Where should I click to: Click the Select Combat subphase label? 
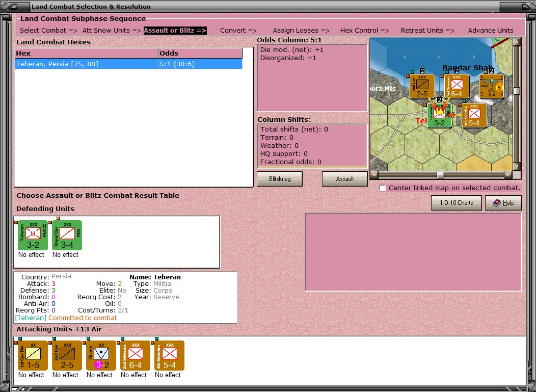click(x=48, y=31)
